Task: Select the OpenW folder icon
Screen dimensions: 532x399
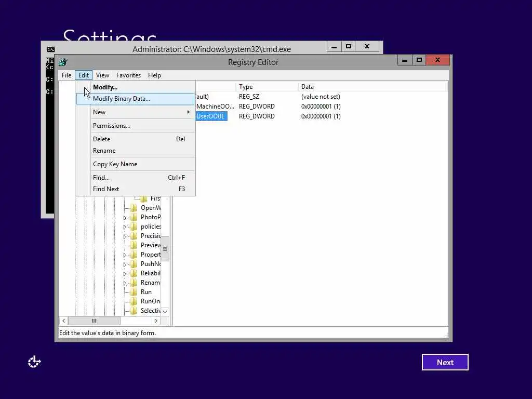Action: click(x=134, y=208)
